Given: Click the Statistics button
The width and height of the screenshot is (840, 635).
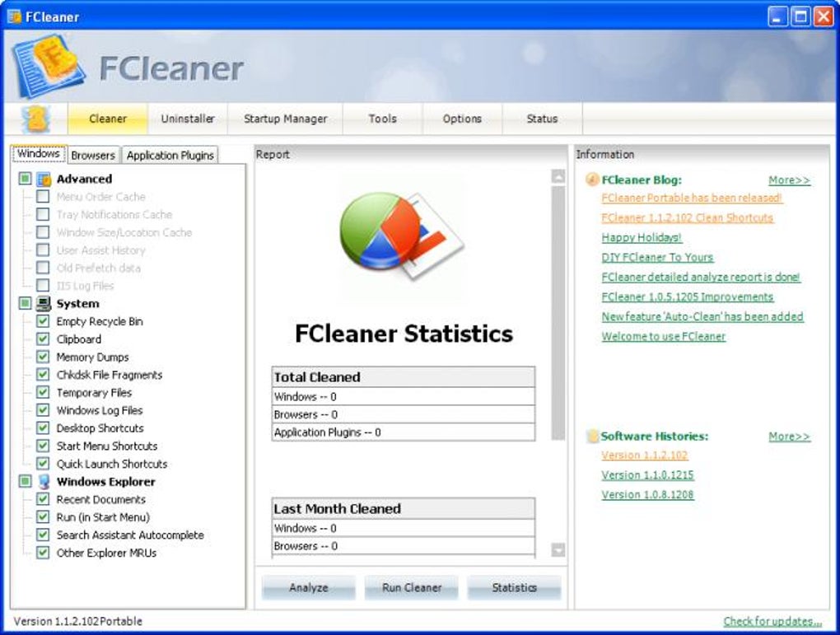Looking at the screenshot, I should (514, 587).
